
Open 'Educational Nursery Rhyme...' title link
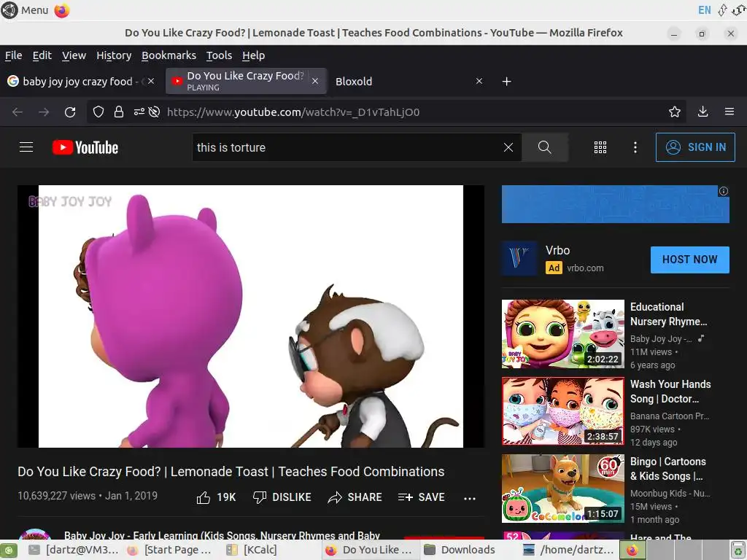(668, 314)
